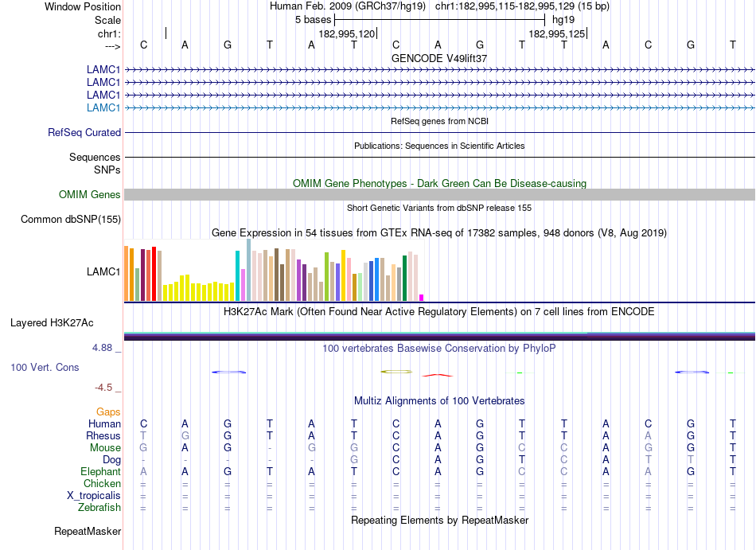The width and height of the screenshot is (756, 550).
Task: Click the magenta bar ending the GTEx chart
Action: point(422,298)
